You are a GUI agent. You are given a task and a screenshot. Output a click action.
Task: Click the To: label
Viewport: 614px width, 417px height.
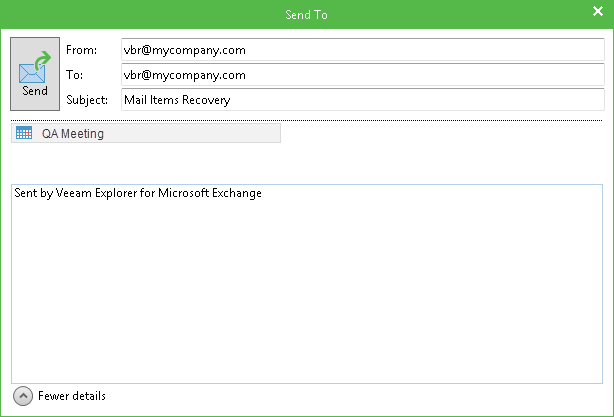(75, 75)
